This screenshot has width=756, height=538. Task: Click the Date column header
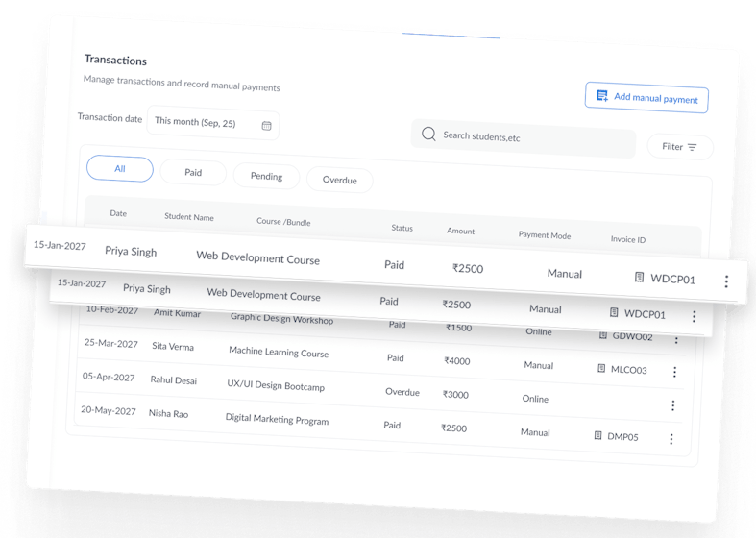118,213
